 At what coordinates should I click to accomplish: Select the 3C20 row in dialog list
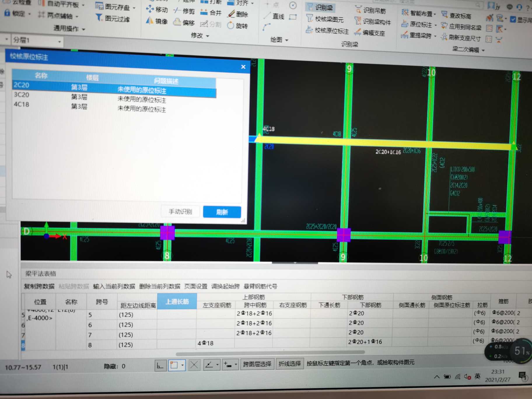coord(114,97)
